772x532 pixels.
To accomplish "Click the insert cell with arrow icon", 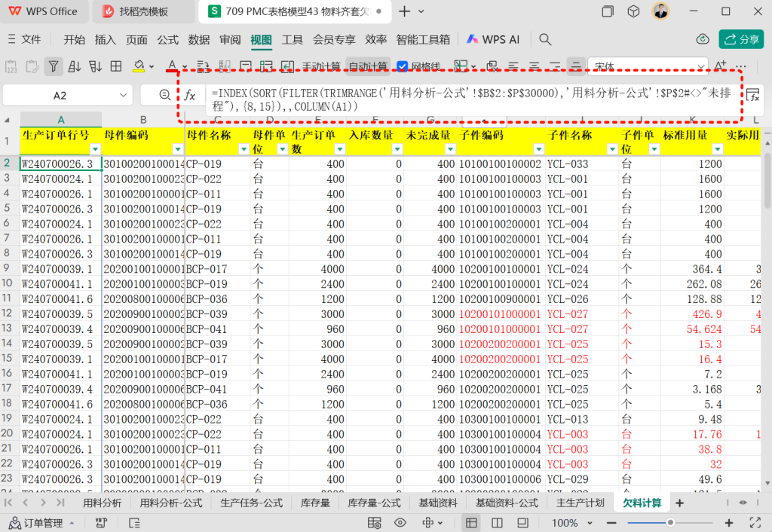I will click(x=287, y=66).
